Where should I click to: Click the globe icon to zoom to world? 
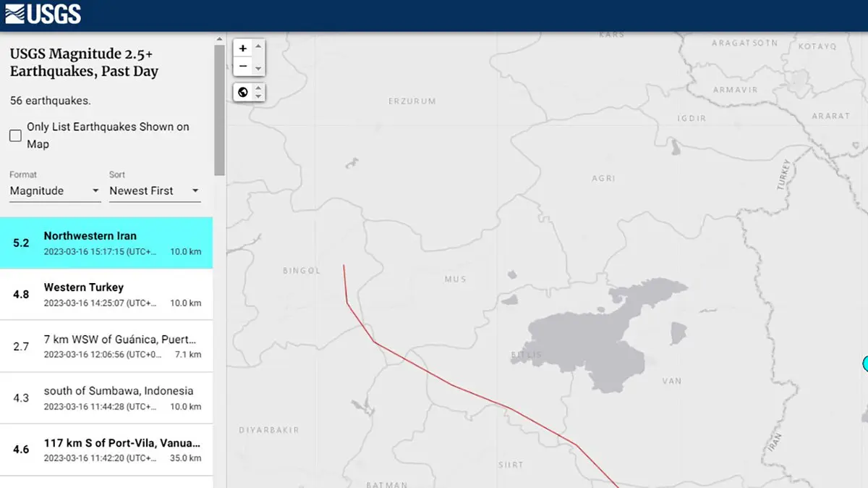243,92
